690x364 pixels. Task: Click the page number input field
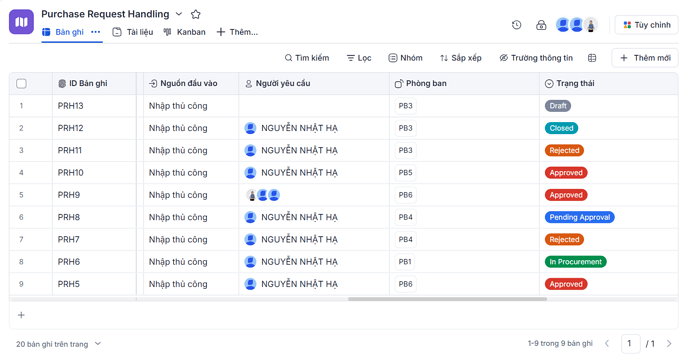pyautogui.click(x=630, y=344)
